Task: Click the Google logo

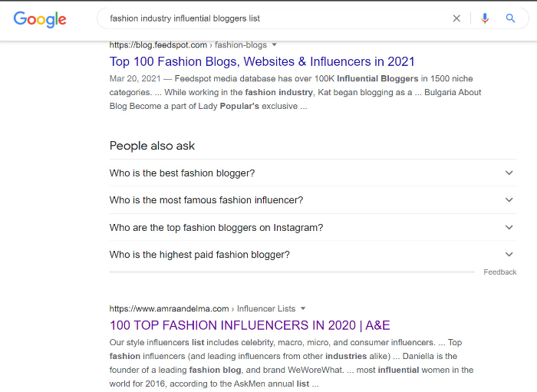Action: (x=40, y=19)
